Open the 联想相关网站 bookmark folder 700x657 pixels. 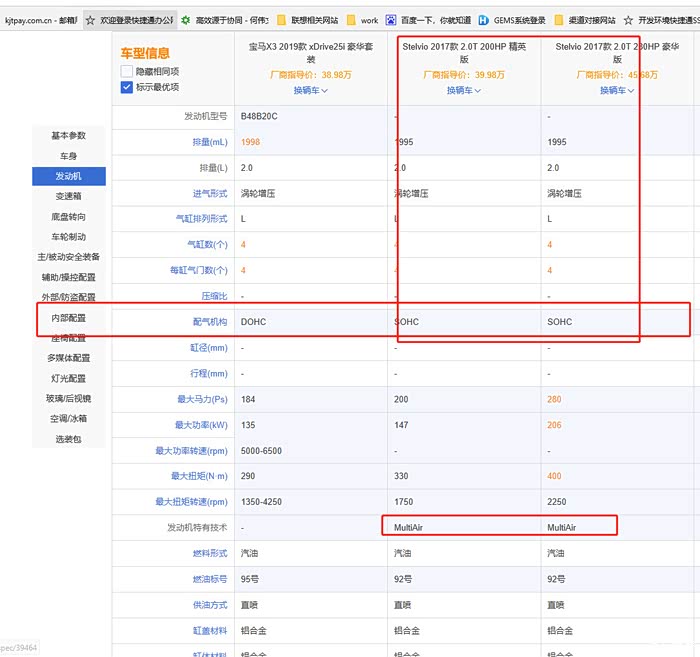coord(282,20)
